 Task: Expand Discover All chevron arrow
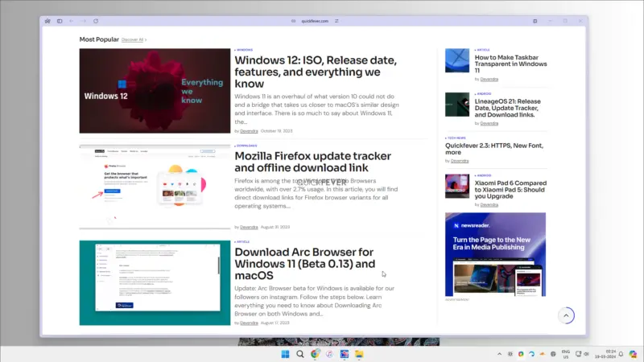[x=146, y=39]
